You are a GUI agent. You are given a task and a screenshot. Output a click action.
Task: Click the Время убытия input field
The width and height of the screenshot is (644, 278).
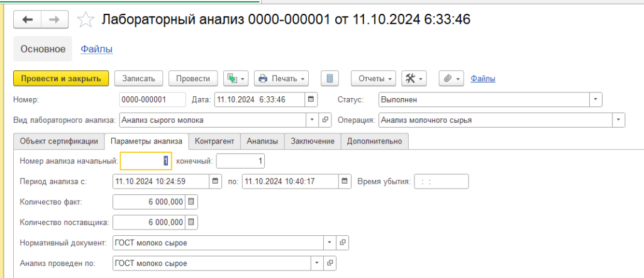click(x=441, y=182)
